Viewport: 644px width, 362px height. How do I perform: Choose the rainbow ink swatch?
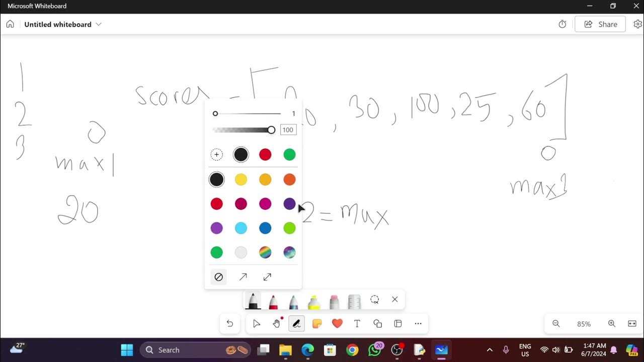pos(265,252)
